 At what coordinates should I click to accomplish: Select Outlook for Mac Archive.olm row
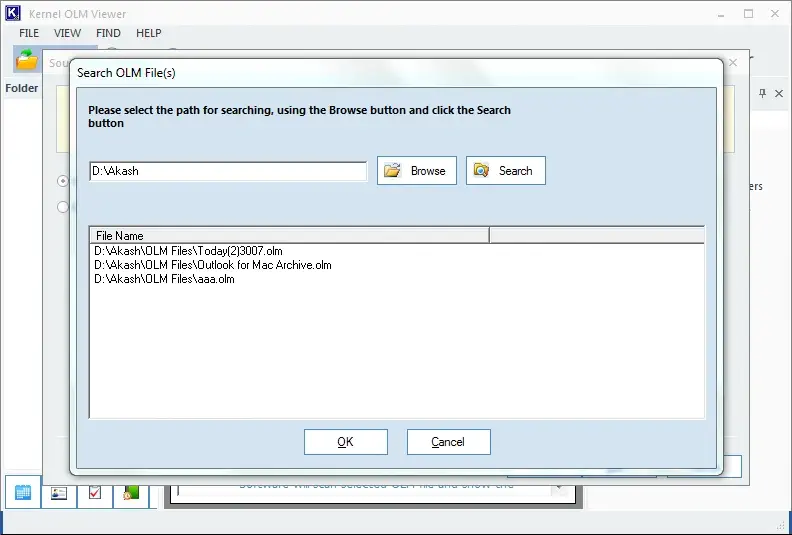point(213,265)
